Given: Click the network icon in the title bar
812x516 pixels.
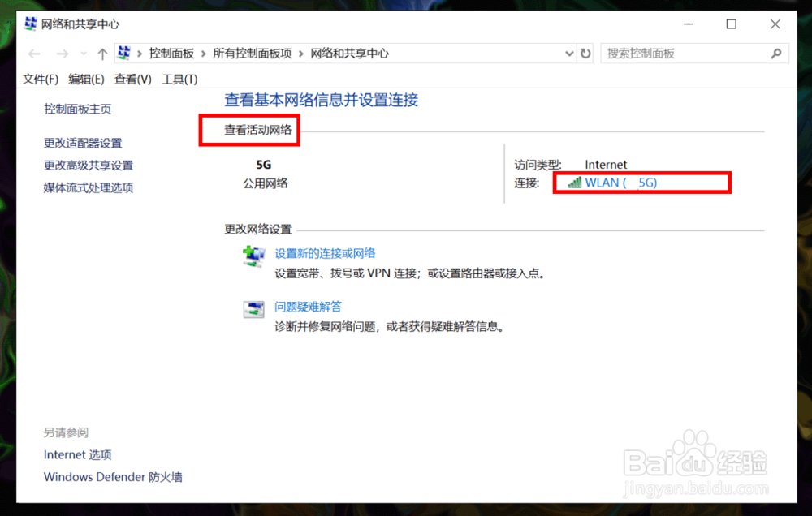Looking at the screenshot, I should 30,24.
